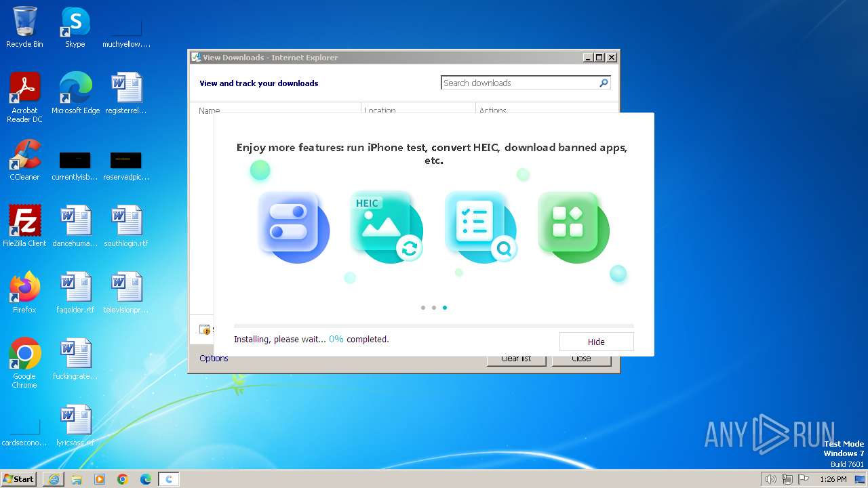Open registerrel rtf document icon
Screen dimensions: 868x488
click(126, 93)
